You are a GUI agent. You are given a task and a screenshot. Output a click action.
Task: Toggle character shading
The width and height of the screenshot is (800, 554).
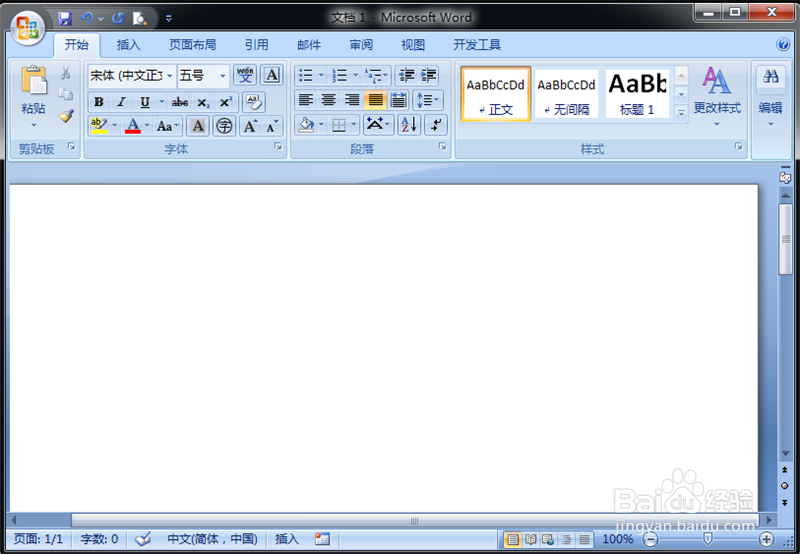(x=198, y=125)
